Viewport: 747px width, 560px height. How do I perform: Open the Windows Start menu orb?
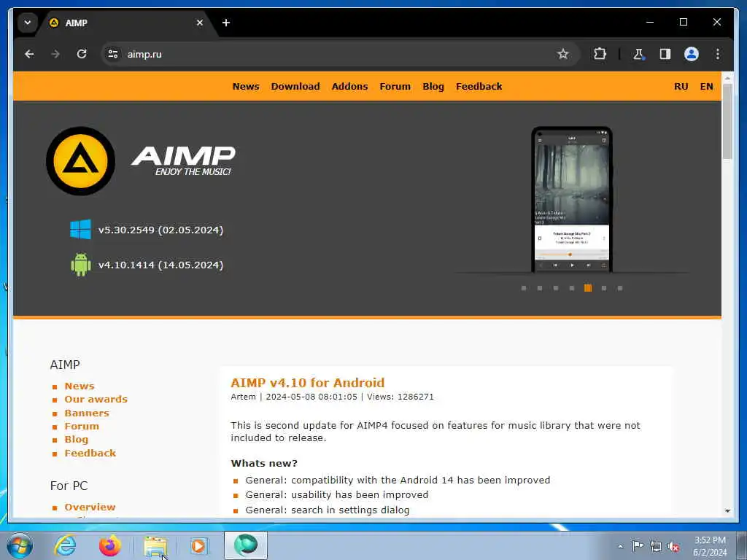(x=20, y=545)
